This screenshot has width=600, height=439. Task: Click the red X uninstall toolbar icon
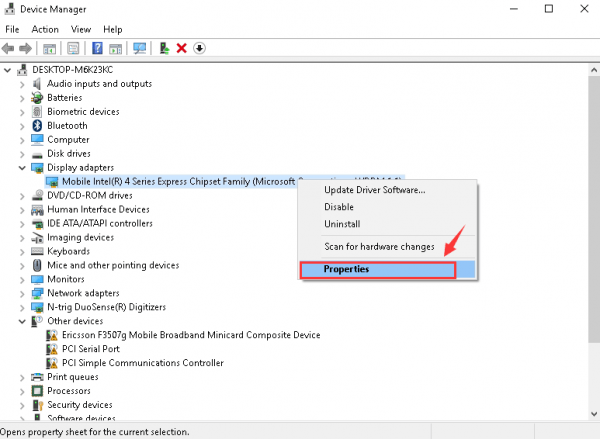coord(181,47)
